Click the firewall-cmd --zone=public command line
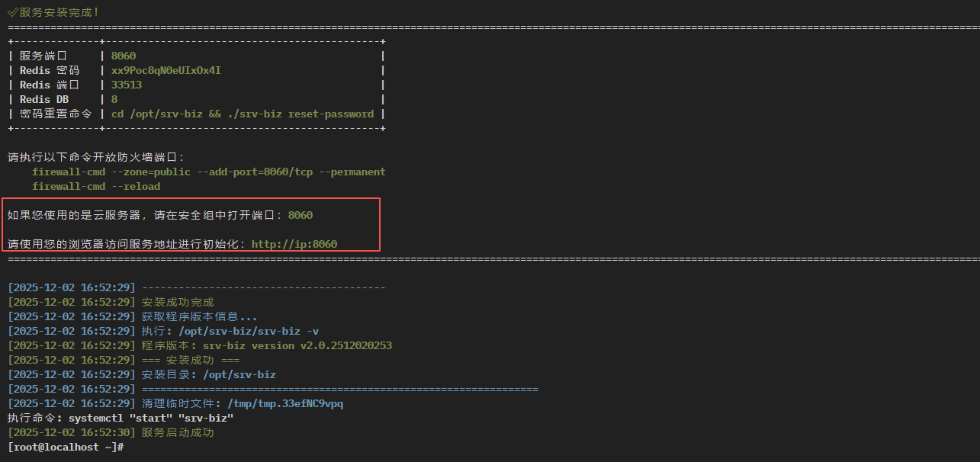Screen dimensions: 980x462 208,172
